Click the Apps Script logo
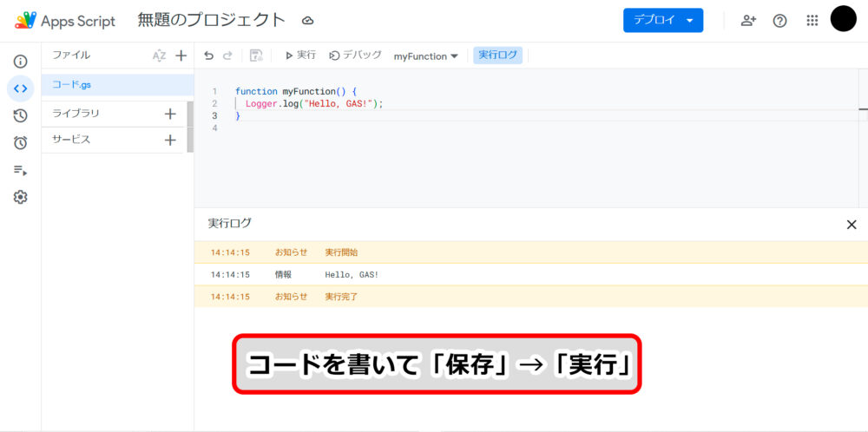The image size is (868, 432). click(x=25, y=21)
